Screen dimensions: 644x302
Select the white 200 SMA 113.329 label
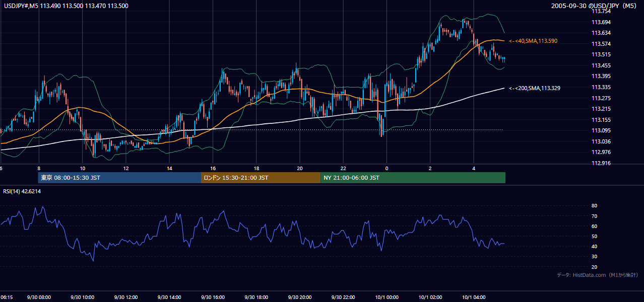pyautogui.click(x=535, y=88)
